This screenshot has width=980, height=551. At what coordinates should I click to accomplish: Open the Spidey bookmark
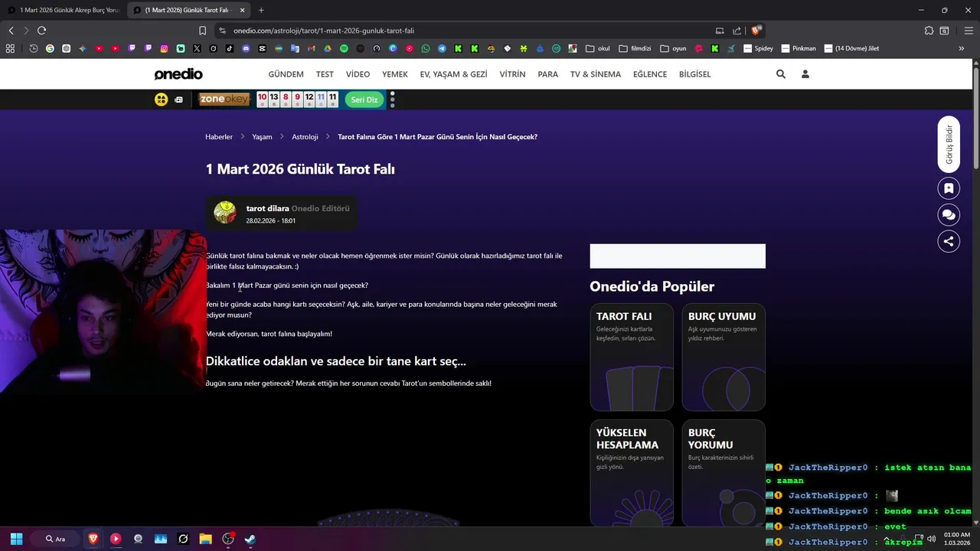tap(759, 48)
